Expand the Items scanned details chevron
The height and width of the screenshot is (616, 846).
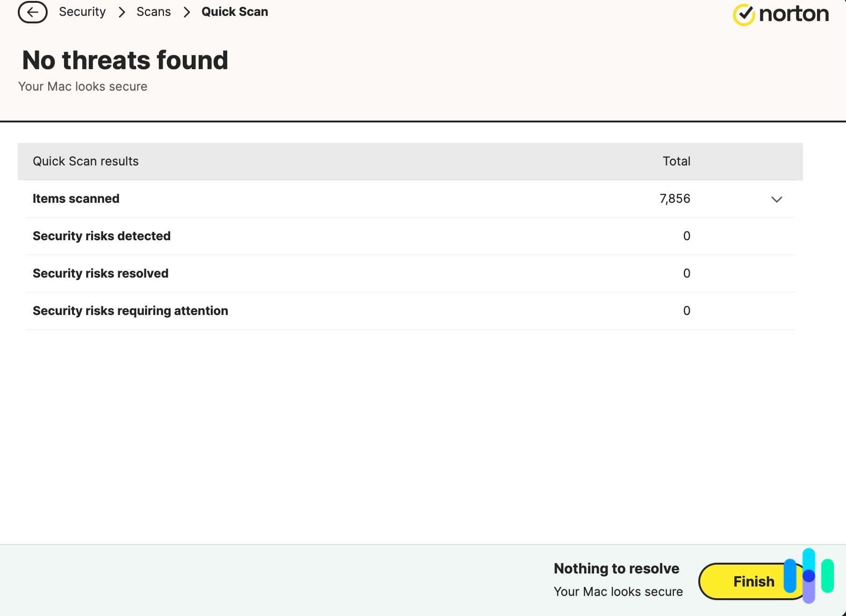[x=776, y=200]
